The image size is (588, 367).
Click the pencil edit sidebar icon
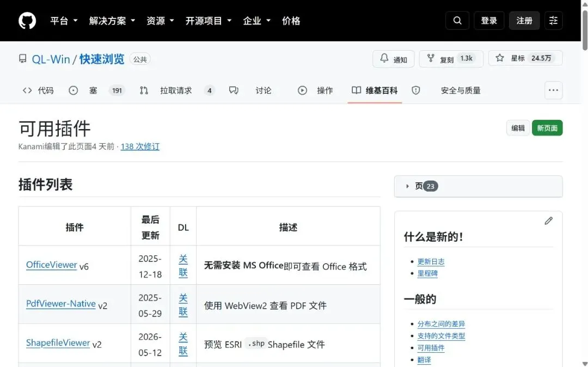point(548,221)
